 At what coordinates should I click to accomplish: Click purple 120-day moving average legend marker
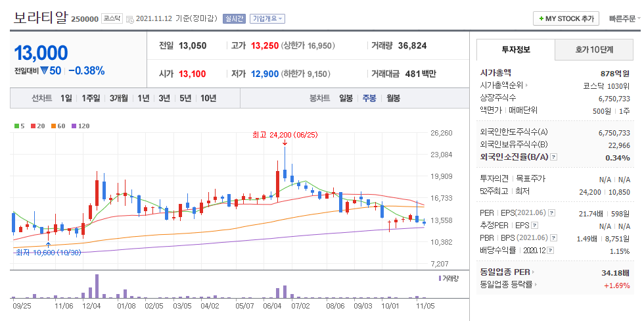pos(74,126)
